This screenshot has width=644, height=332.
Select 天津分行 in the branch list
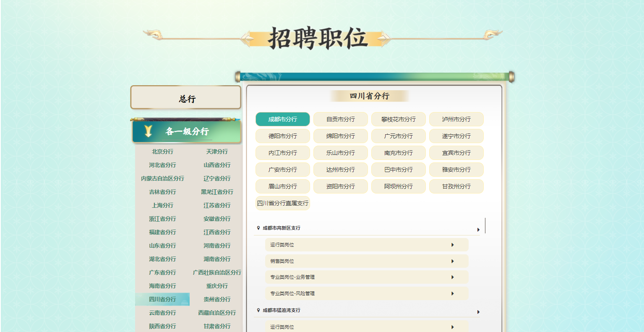click(x=217, y=152)
